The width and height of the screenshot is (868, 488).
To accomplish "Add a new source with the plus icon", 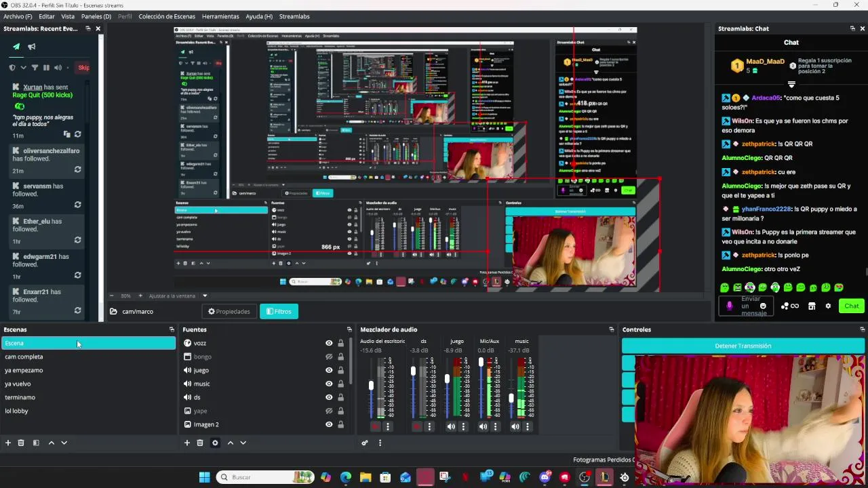I will click(x=187, y=443).
